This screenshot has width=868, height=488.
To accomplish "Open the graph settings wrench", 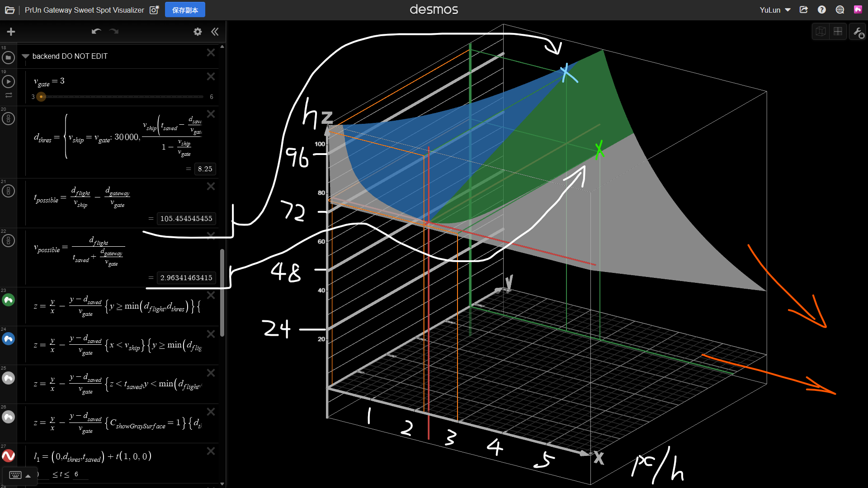I will [x=857, y=32].
